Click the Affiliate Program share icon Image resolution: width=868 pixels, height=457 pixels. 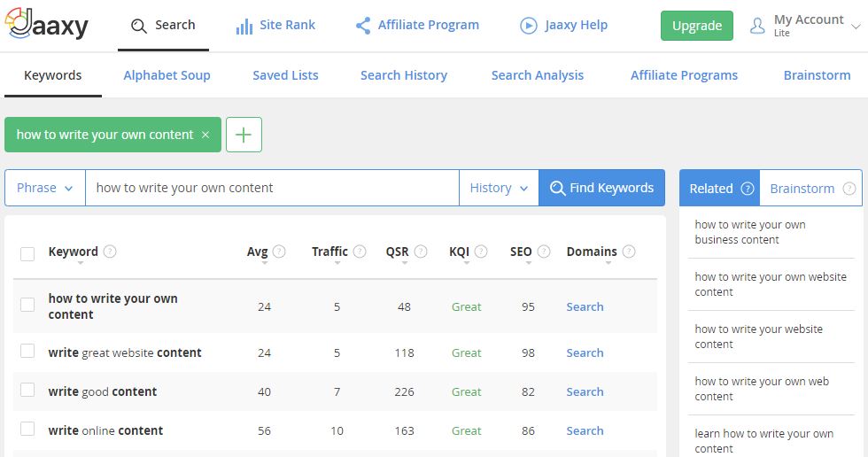point(363,26)
